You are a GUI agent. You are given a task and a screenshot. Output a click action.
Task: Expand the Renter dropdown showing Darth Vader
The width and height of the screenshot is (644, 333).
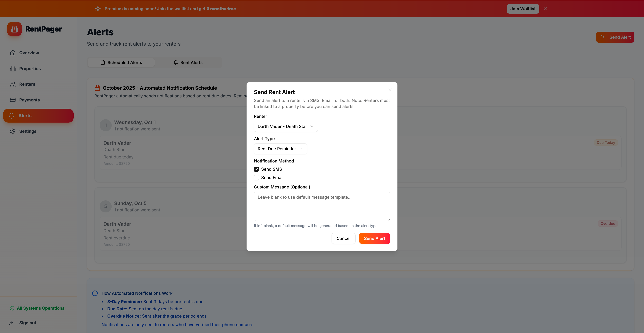(285, 126)
